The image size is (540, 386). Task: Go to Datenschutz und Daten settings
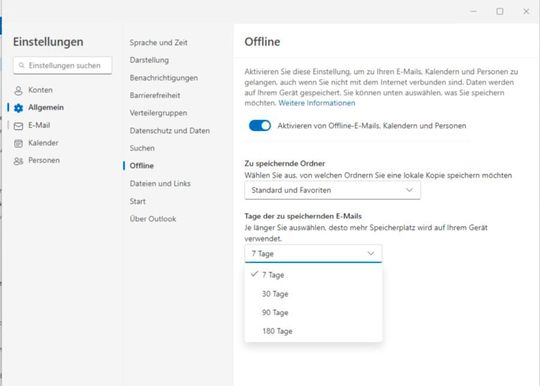(x=169, y=131)
